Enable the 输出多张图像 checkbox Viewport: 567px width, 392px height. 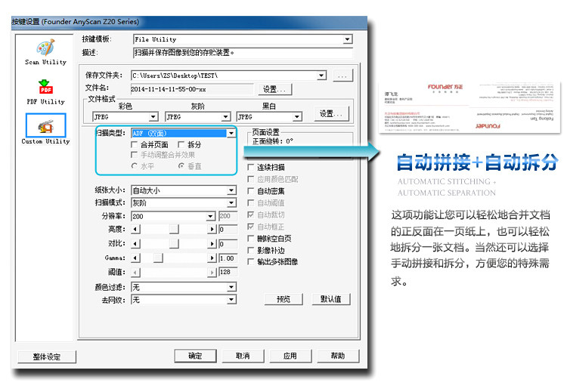[250, 261]
